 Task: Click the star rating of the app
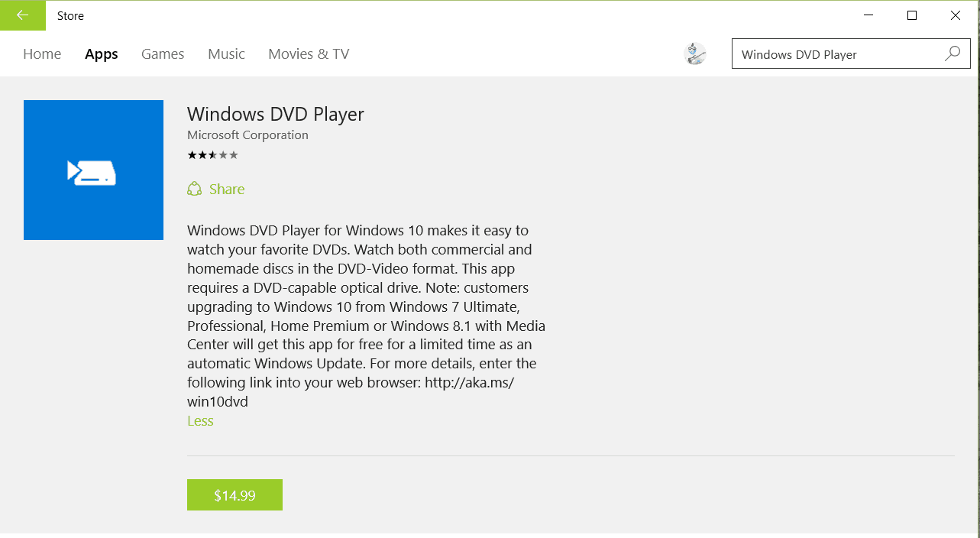212,155
